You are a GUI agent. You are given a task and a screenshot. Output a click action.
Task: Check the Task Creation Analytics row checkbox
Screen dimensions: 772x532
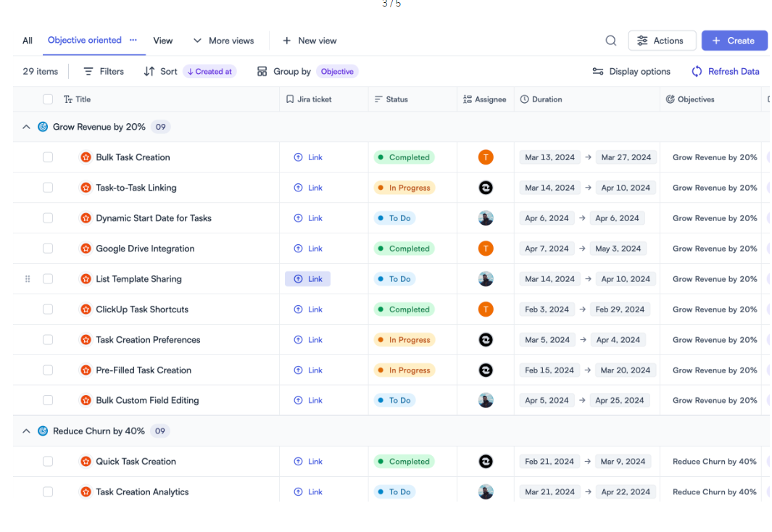point(48,491)
